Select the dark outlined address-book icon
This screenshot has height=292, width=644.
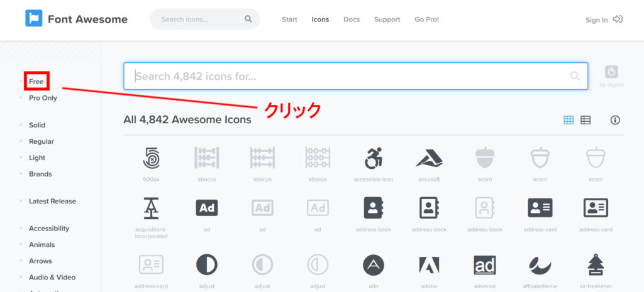(429, 208)
